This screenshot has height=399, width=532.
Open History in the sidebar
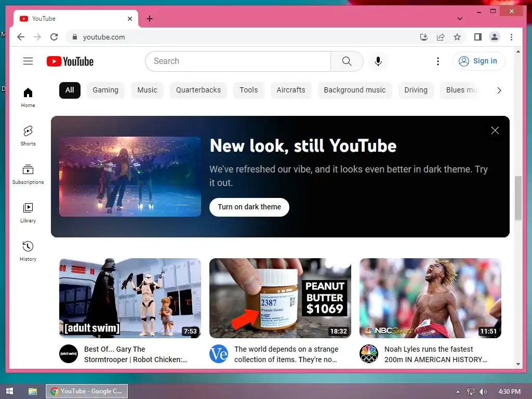click(28, 251)
